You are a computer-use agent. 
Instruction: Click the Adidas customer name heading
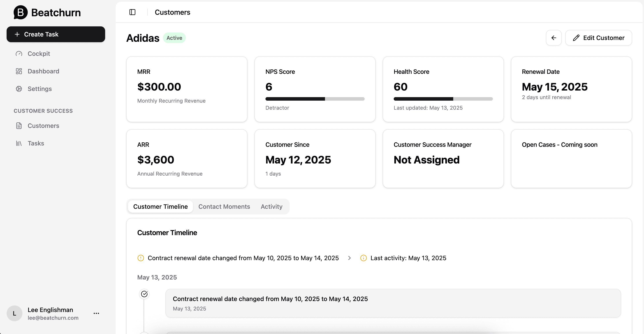pos(143,38)
